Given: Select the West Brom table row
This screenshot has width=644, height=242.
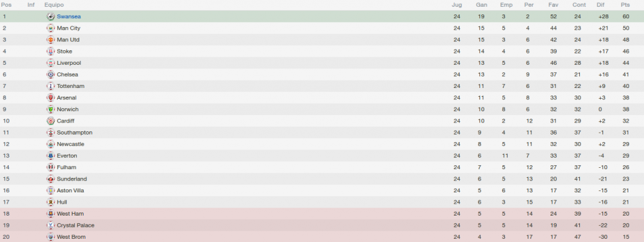Looking at the screenshot, I should (322, 237).
